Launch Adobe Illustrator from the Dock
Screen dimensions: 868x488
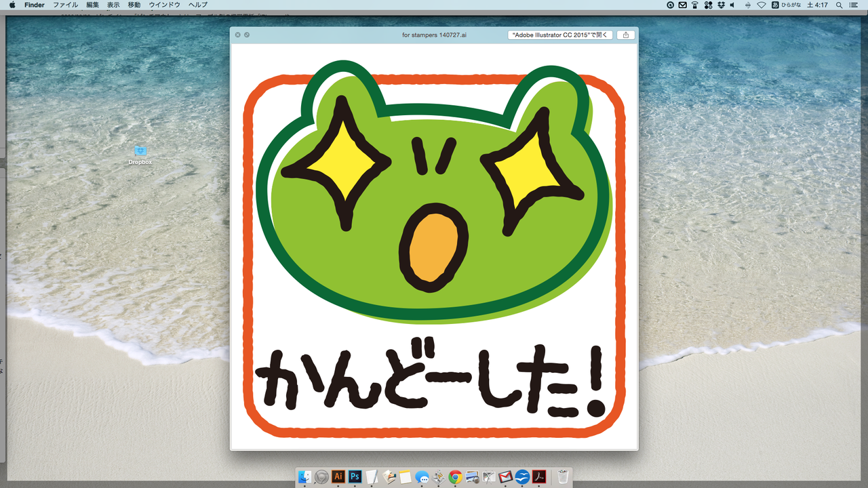338,477
